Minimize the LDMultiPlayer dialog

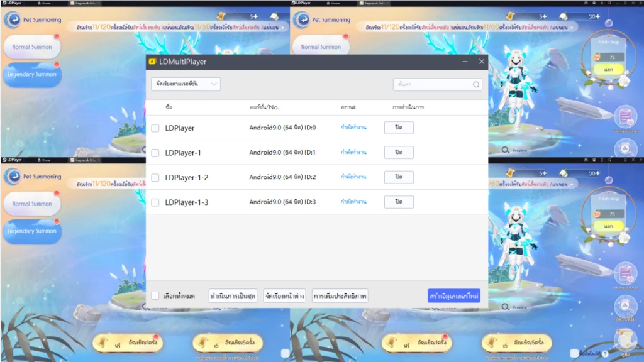465,62
